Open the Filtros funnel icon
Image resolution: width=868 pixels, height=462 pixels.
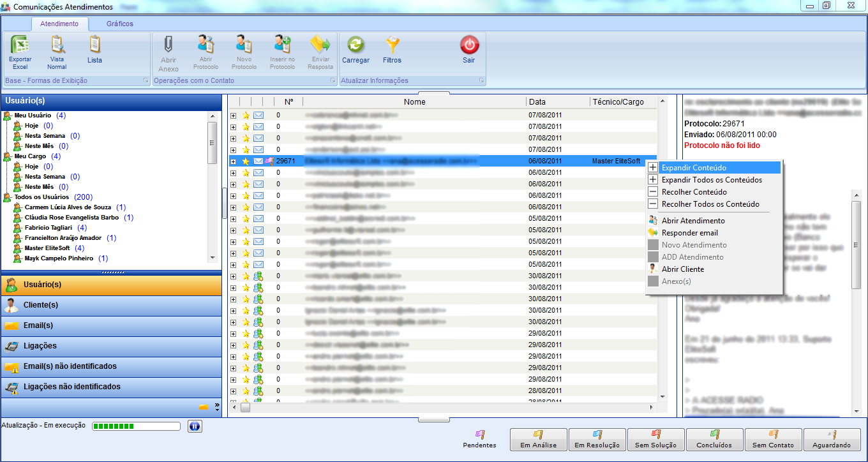pyautogui.click(x=392, y=46)
